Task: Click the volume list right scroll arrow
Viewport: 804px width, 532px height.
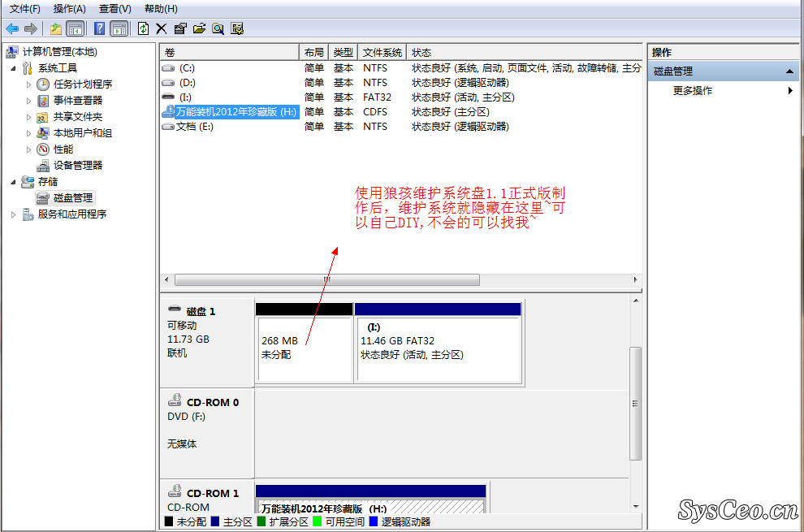Action: (635, 279)
